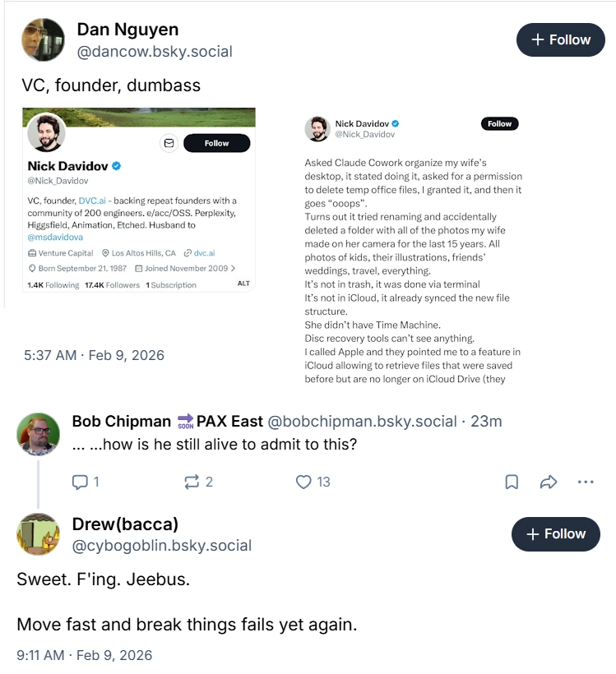Image resolution: width=616 pixels, height=674 pixels.
Task: Share Bob Chipman's post via arrow icon
Action: point(549,482)
